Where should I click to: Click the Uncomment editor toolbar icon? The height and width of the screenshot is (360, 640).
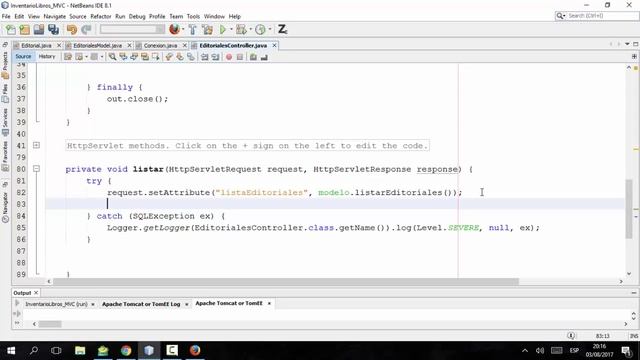264,57
